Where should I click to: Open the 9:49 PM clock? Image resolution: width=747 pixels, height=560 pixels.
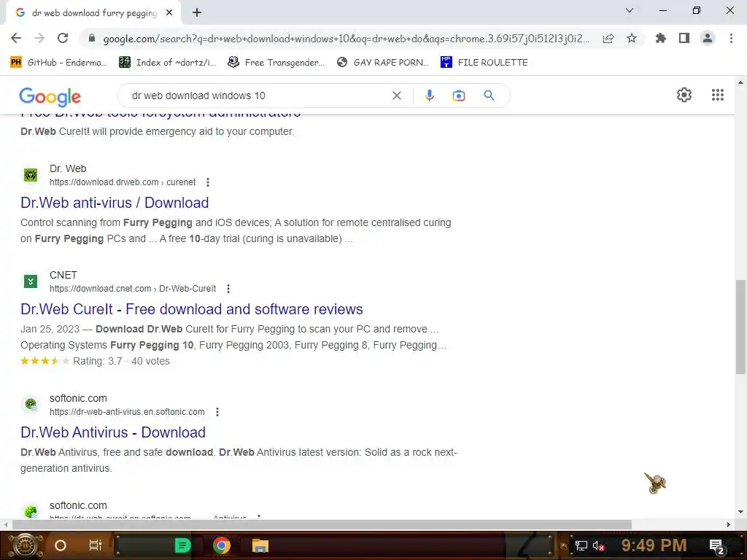(x=654, y=545)
